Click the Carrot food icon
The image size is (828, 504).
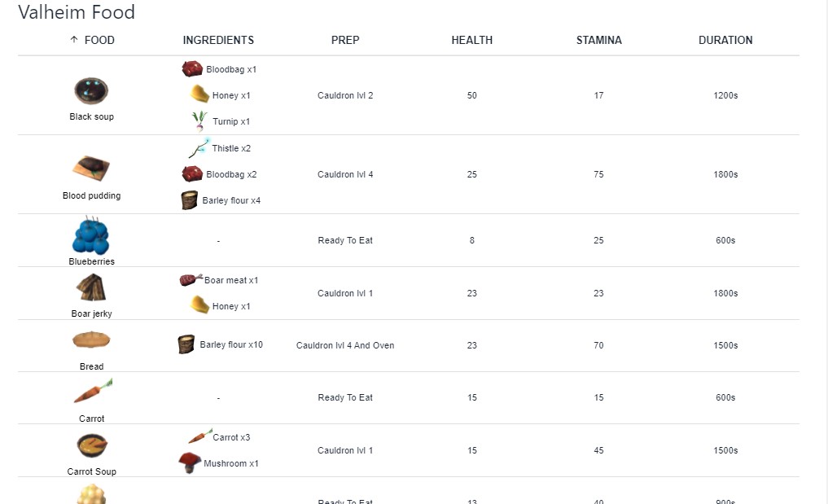pyautogui.click(x=92, y=392)
